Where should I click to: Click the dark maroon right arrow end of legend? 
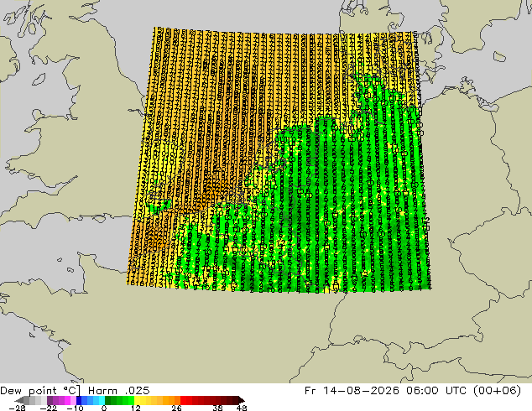(x=242, y=400)
